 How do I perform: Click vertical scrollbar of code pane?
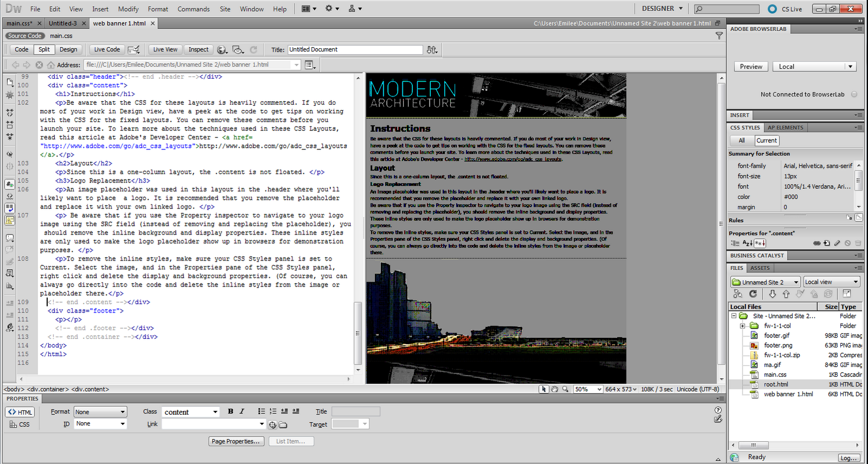point(358,224)
